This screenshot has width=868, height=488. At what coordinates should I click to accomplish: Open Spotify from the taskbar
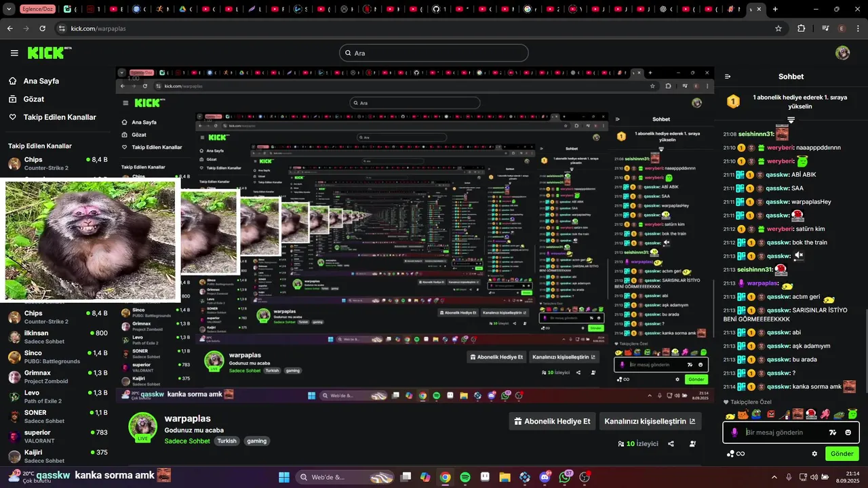[465, 477]
